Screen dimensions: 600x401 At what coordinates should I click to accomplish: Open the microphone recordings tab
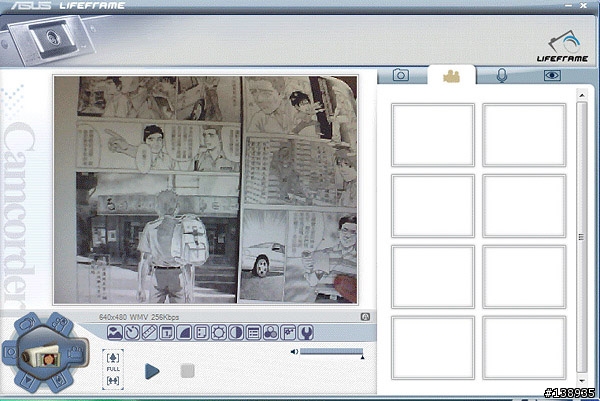(x=502, y=75)
